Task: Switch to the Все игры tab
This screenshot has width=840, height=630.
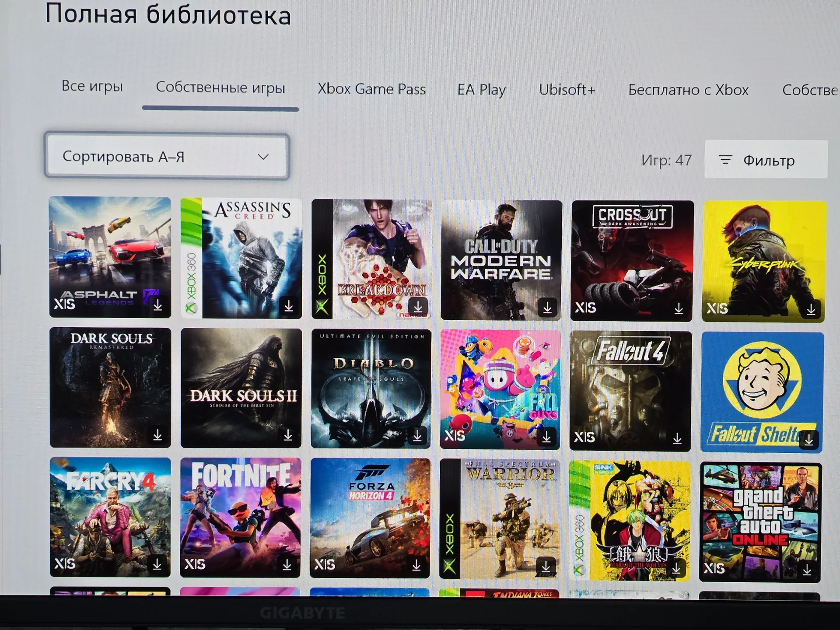Action: pyautogui.click(x=92, y=86)
